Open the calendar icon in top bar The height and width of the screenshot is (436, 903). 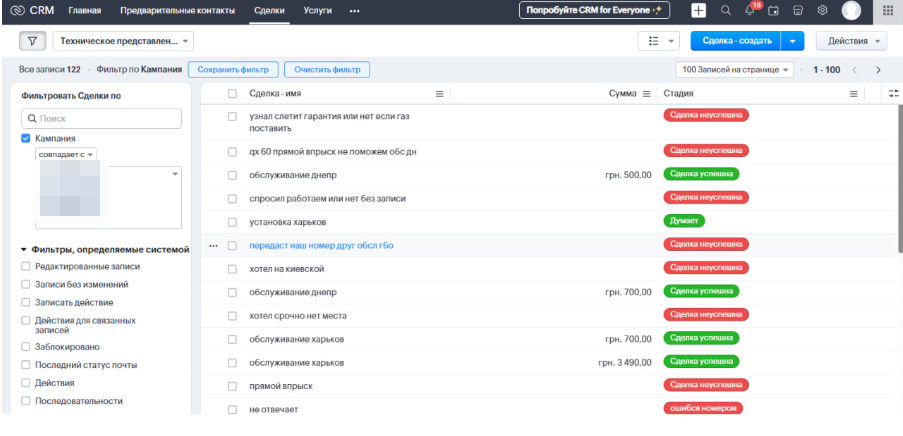[x=773, y=10]
